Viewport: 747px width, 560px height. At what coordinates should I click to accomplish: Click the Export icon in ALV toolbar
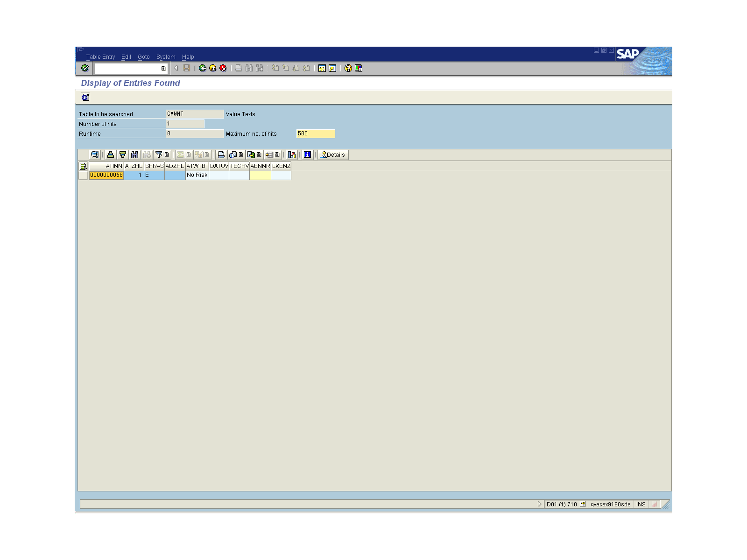point(251,155)
